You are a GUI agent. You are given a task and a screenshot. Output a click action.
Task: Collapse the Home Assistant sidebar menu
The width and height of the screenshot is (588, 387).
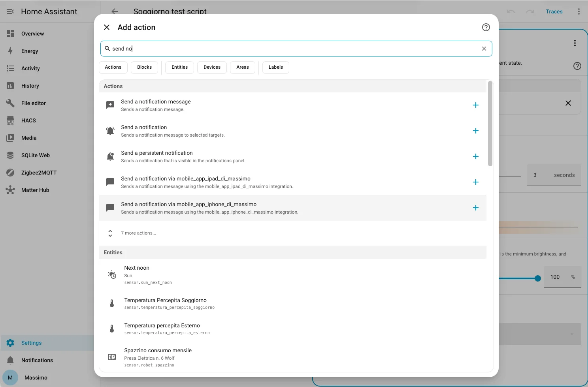pyautogui.click(x=10, y=11)
